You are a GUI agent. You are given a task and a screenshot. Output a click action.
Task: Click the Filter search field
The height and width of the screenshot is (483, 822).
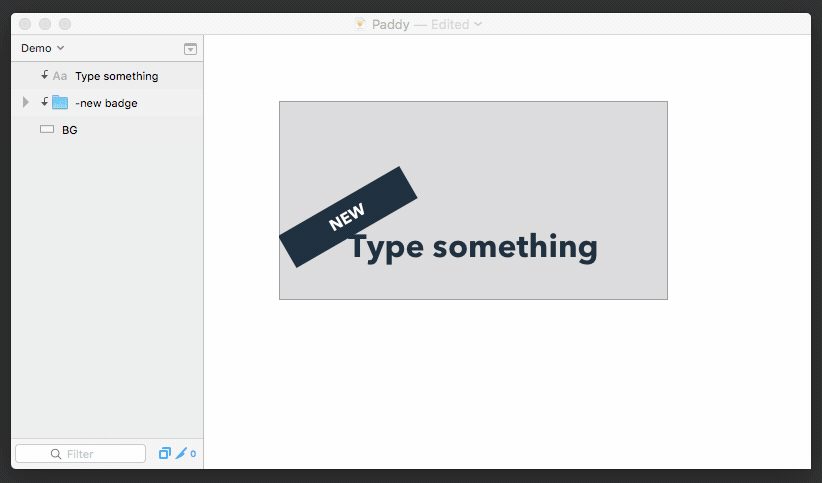81,454
